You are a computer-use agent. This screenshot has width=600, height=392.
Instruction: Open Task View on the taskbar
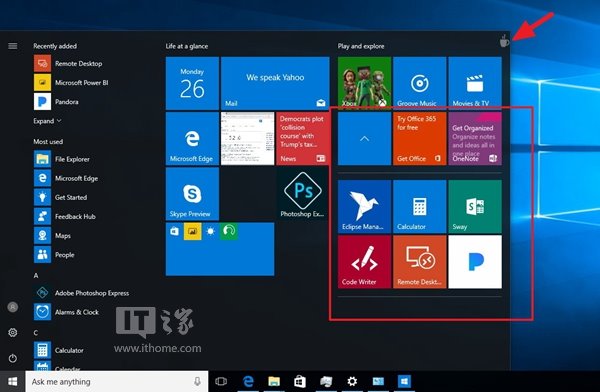[221, 381]
